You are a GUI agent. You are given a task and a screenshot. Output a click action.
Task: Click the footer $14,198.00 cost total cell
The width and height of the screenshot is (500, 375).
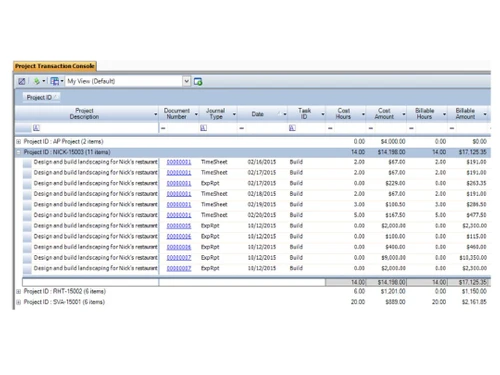[x=386, y=282]
